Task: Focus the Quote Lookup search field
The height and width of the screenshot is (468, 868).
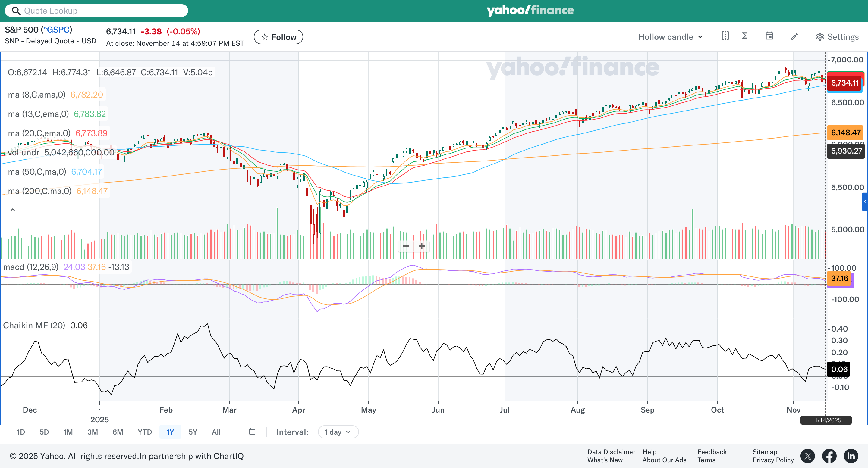Action: tap(101, 11)
